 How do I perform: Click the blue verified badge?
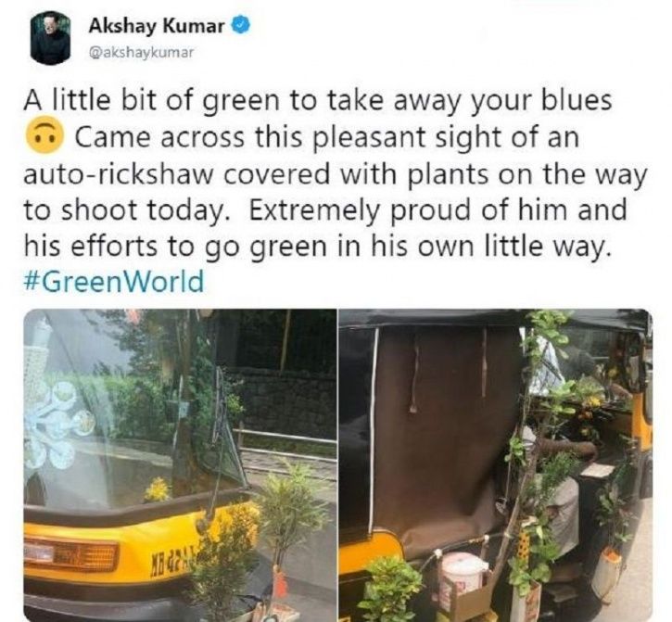[240, 26]
